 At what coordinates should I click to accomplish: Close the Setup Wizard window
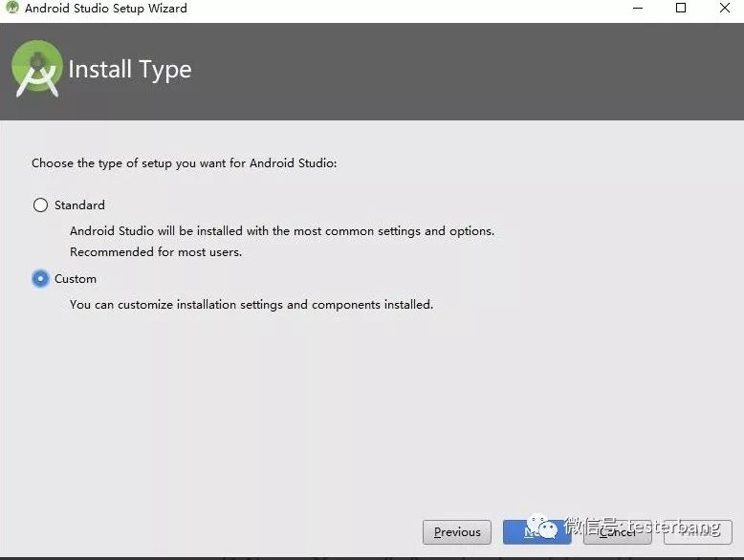point(725,8)
